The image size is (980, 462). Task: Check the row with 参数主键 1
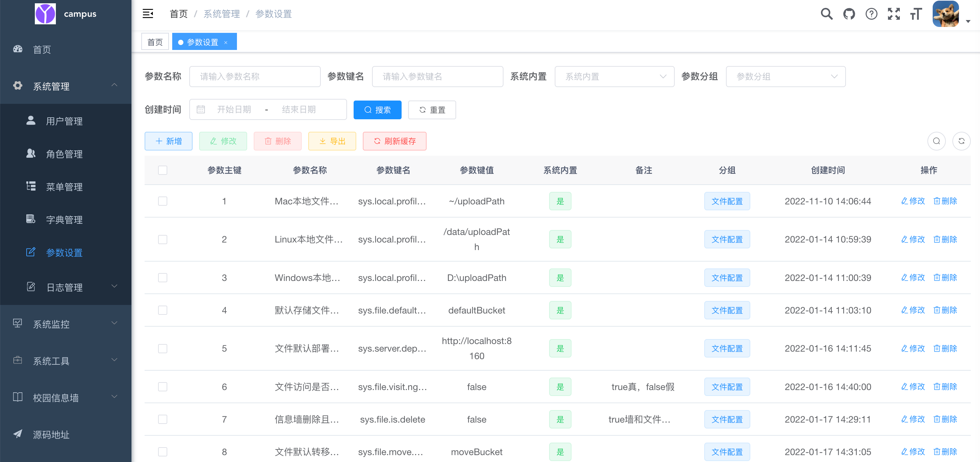pyautogui.click(x=162, y=201)
